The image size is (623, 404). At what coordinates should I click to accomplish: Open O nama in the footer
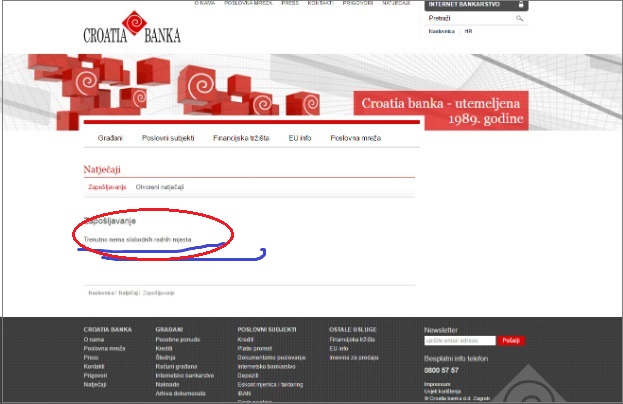[94, 339]
